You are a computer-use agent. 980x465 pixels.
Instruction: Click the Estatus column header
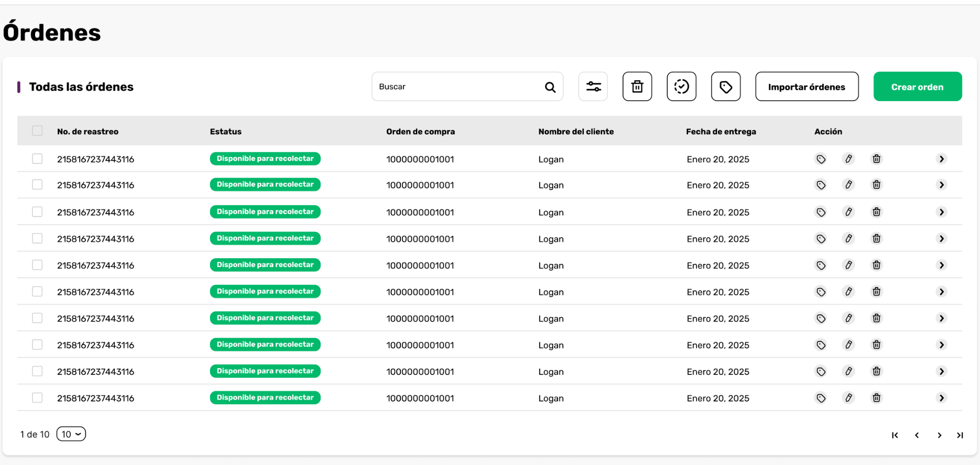point(226,131)
